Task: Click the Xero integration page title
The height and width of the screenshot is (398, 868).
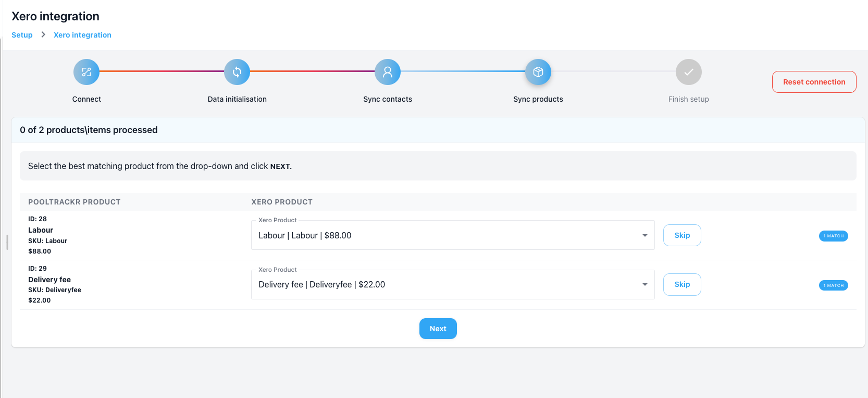Action: coord(55,16)
